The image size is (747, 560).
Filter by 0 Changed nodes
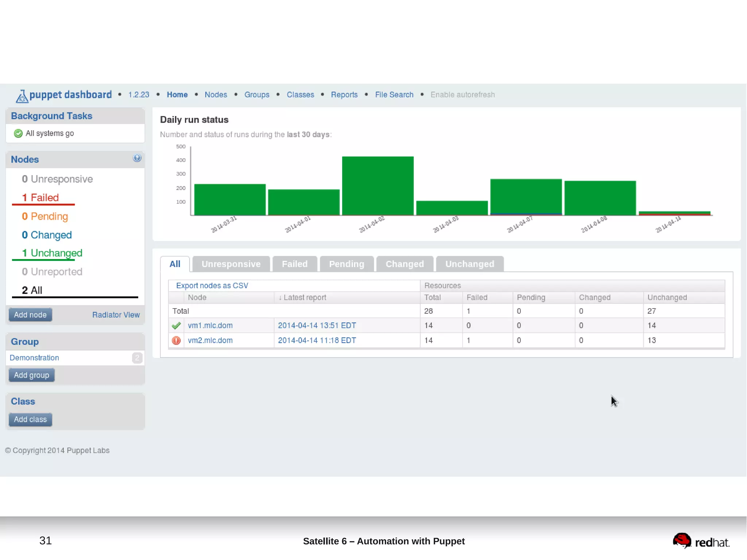(x=47, y=235)
